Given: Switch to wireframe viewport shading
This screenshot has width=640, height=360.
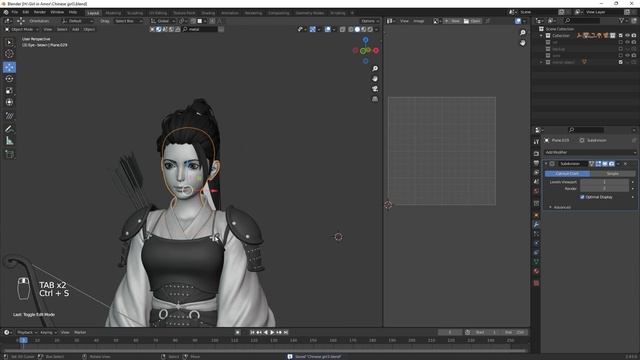Looking at the screenshot, I should 351,29.
